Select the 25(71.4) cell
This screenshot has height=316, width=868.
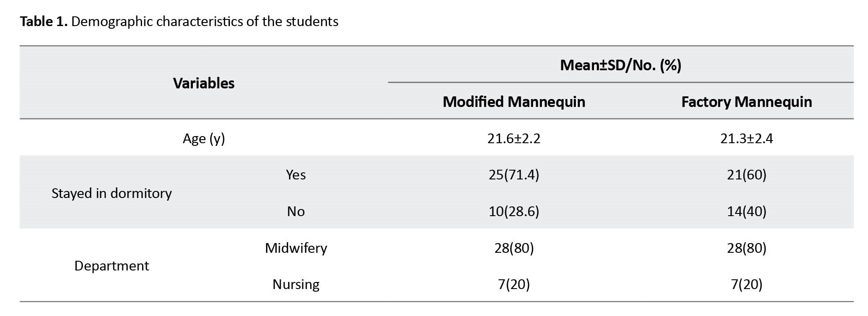[x=514, y=175]
